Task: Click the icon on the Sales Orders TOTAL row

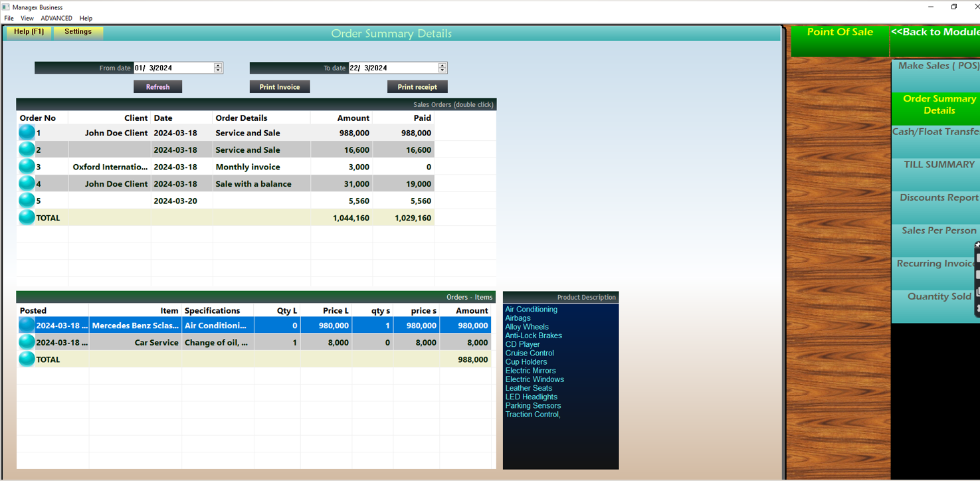Action: click(26, 217)
